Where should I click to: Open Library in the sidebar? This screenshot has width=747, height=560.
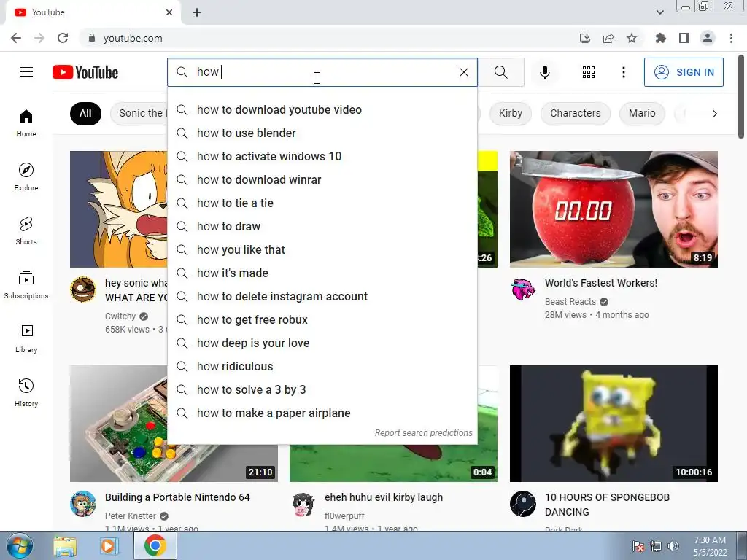point(26,338)
